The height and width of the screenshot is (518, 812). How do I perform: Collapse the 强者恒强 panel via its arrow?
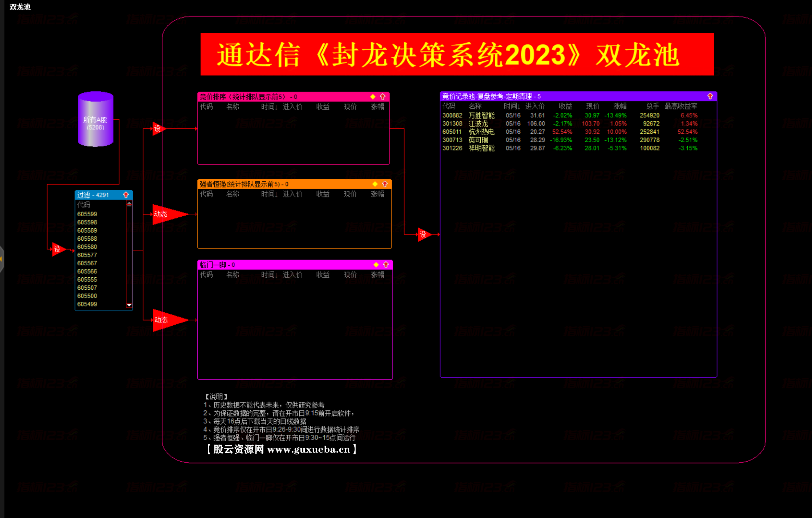coord(384,184)
